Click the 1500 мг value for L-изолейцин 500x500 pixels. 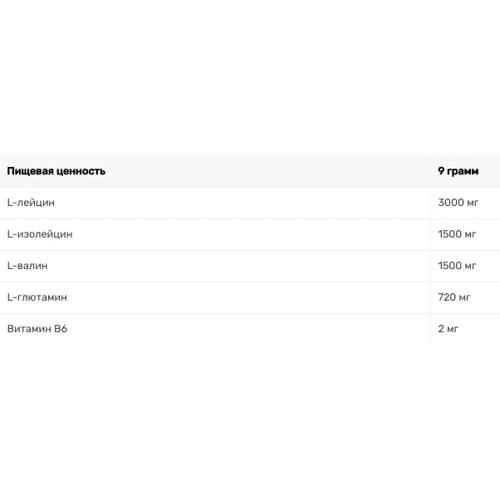tap(457, 234)
